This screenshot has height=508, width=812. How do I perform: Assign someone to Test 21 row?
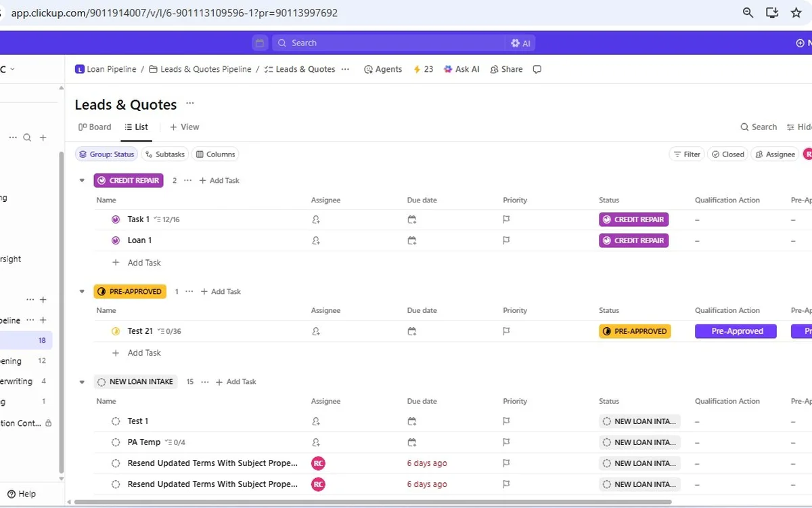coord(316,331)
